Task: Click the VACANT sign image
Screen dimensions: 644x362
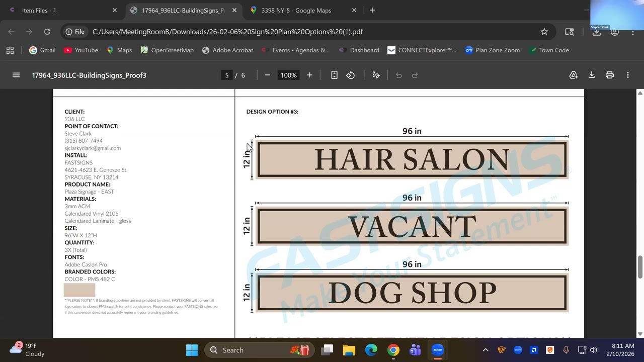Action: (412, 226)
